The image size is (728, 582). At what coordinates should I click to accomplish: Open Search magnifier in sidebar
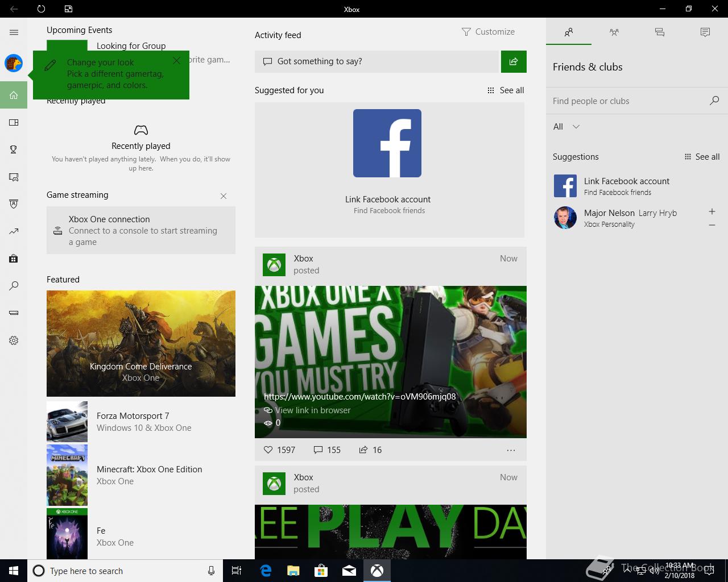pos(14,286)
